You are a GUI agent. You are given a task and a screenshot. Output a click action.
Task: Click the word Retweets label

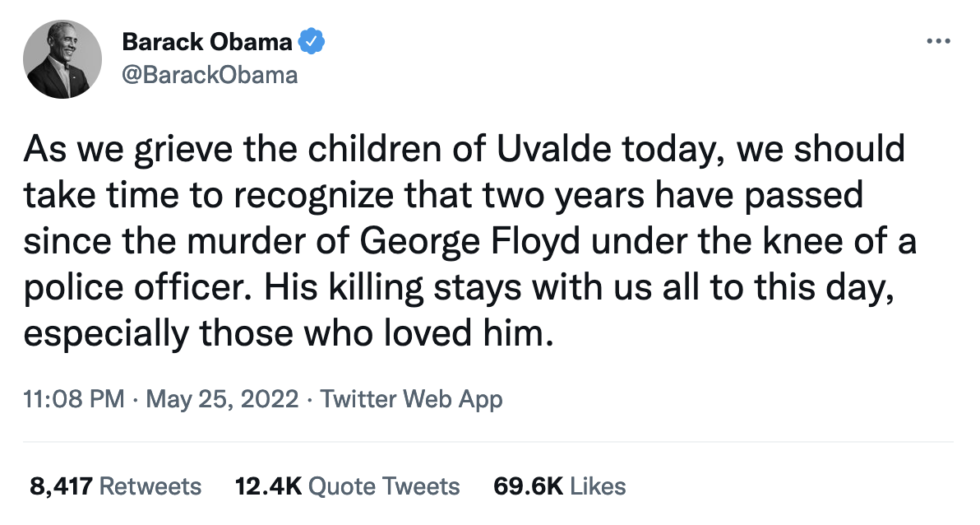(150, 486)
